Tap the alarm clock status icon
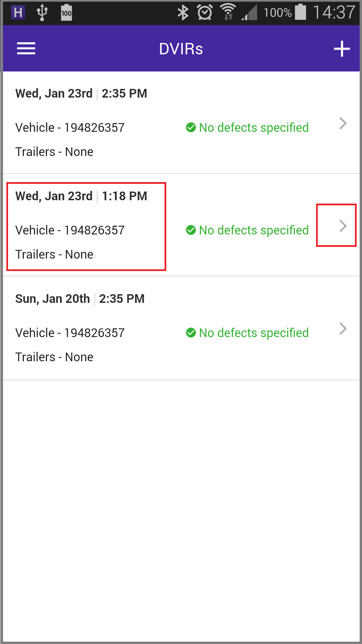 pyautogui.click(x=204, y=13)
